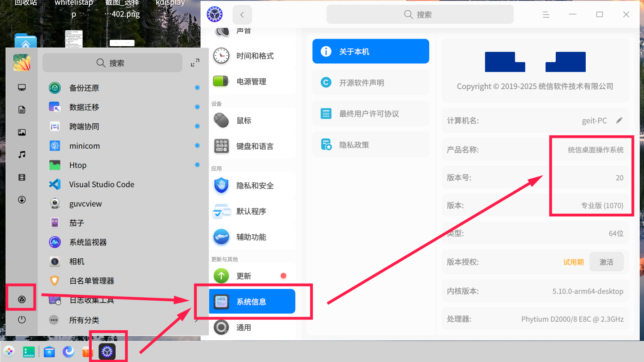Click the back arrow in settings
644x362 pixels.
pyautogui.click(x=242, y=14)
